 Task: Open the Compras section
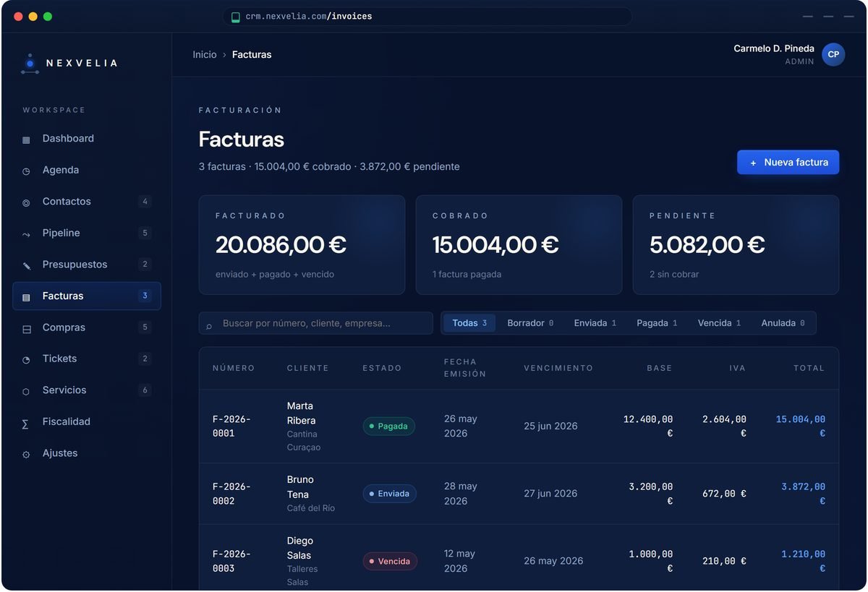coord(87,327)
